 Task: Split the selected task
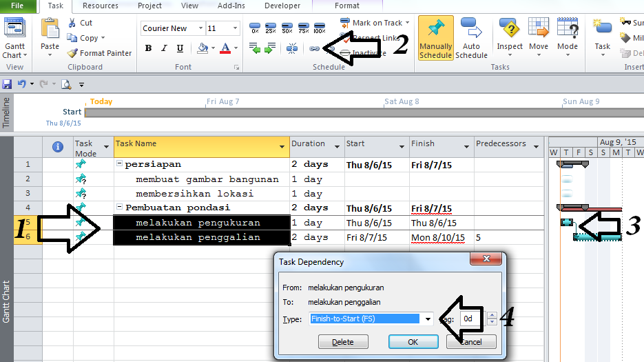(292, 48)
